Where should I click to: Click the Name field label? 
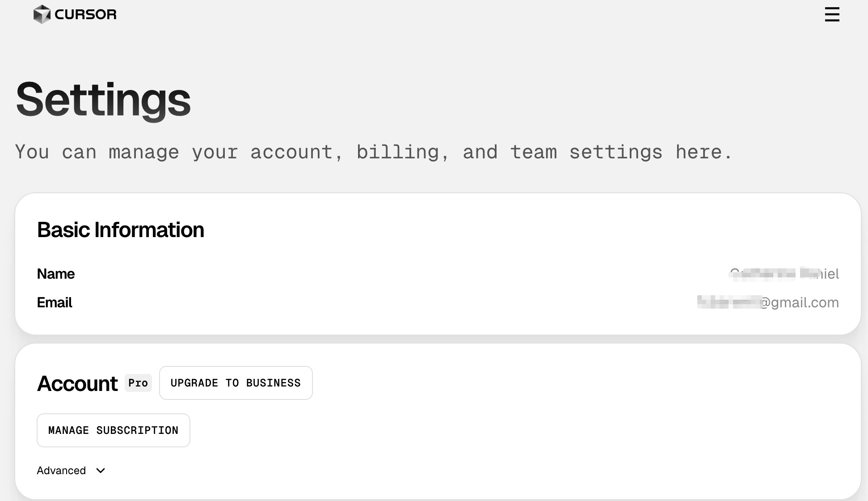(55, 274)
